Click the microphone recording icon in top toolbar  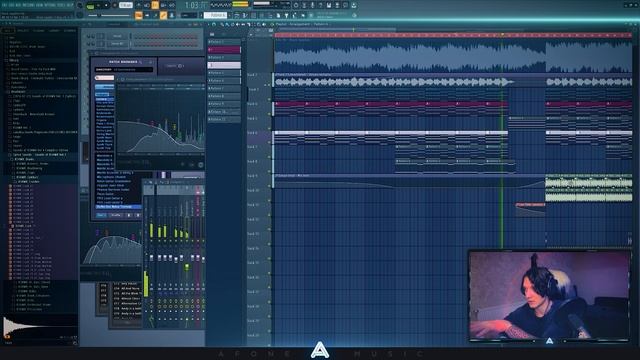pyautogui.click(x=312, y=5)
